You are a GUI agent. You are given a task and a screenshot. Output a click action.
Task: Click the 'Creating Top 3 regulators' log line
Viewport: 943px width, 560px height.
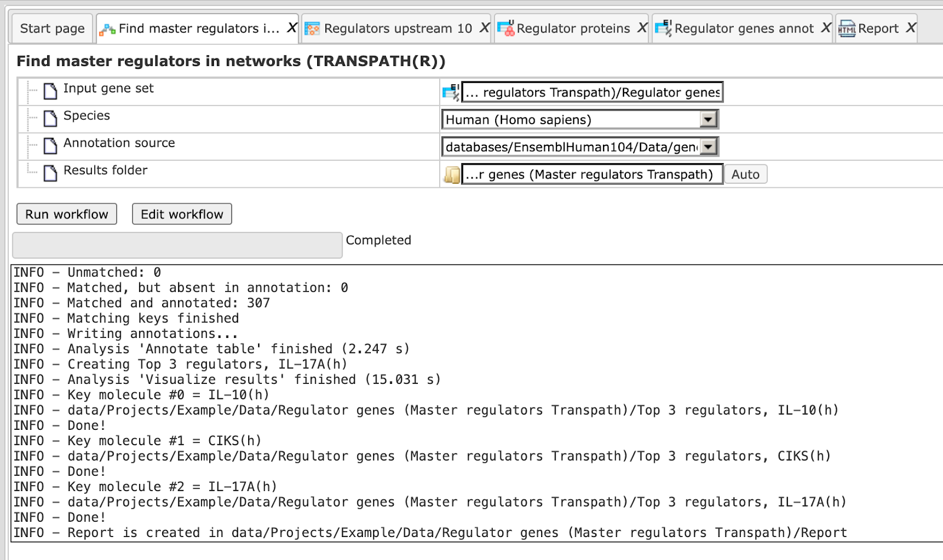[180, 364]
